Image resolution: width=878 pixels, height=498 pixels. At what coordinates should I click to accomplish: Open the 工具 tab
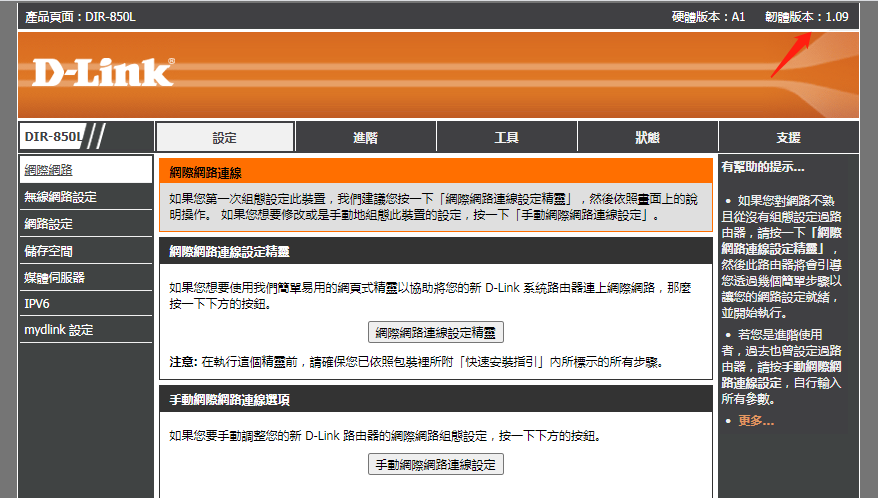tap(507, 137)
